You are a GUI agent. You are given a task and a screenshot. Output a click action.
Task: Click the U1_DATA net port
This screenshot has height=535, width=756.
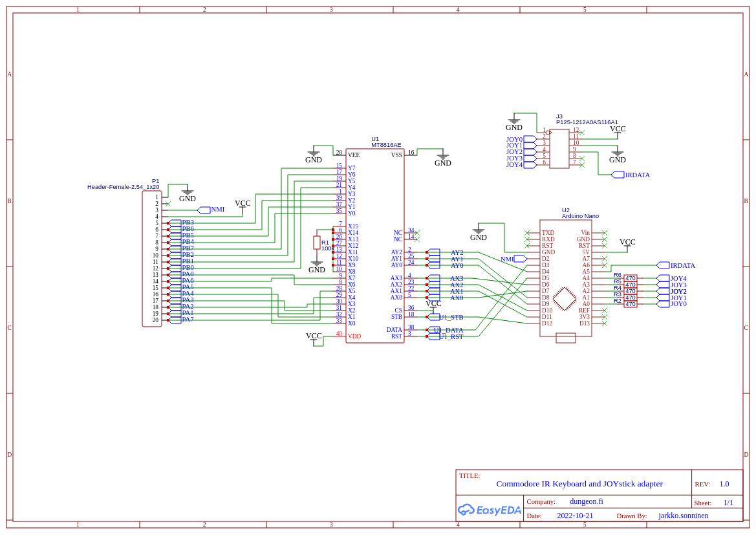pyautogui.click(x=446, y=330)
